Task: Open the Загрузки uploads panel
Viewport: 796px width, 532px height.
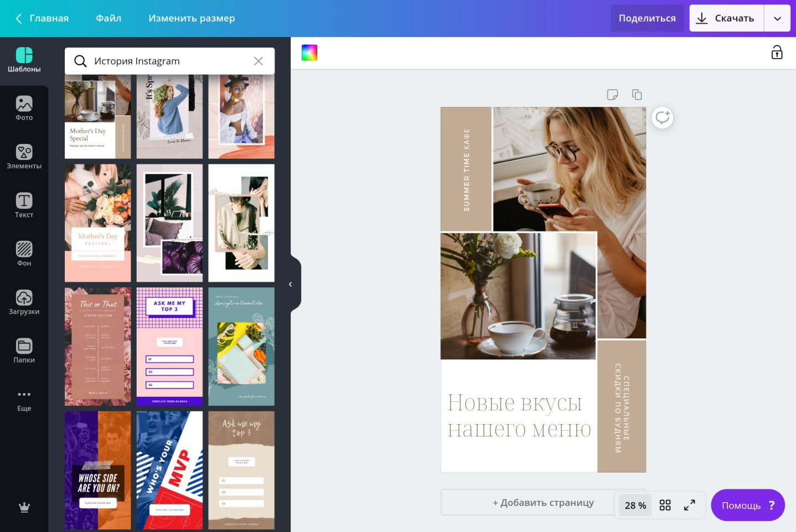Action: pyautogui.click(x=24, y=303)
